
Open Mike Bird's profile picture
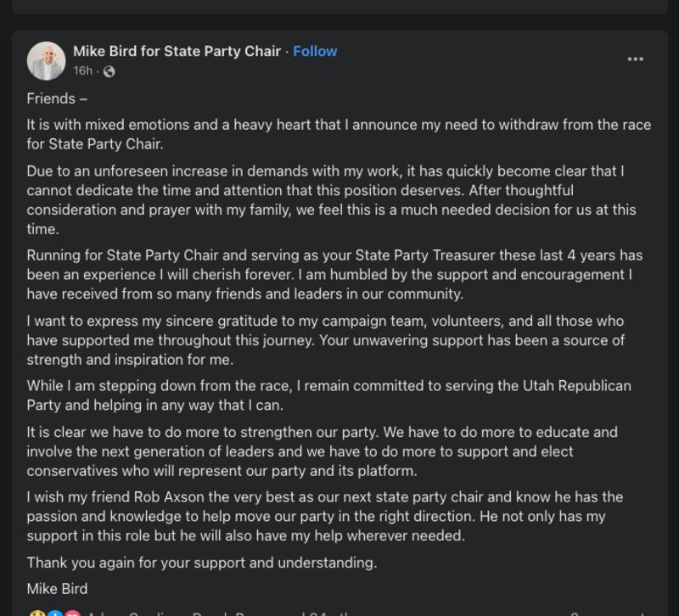[x=47, y=61]
